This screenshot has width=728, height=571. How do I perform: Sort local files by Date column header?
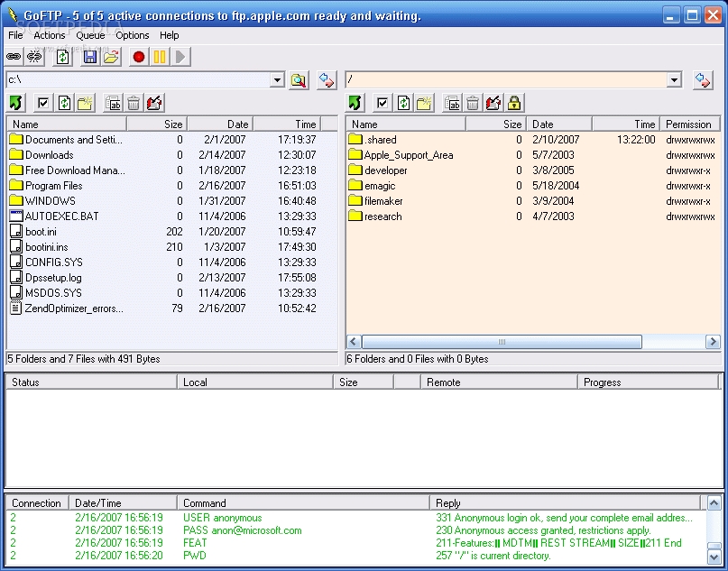pos(220,124)
